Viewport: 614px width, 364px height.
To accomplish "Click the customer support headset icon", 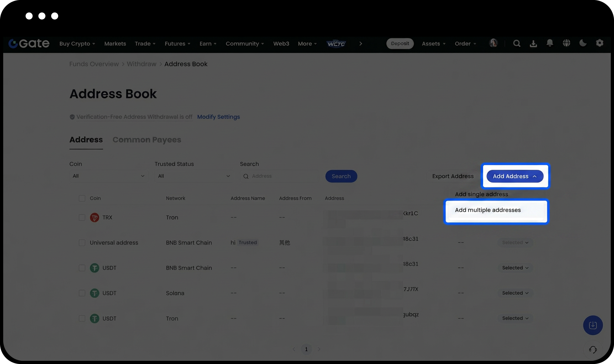I will tap(593, 350).
